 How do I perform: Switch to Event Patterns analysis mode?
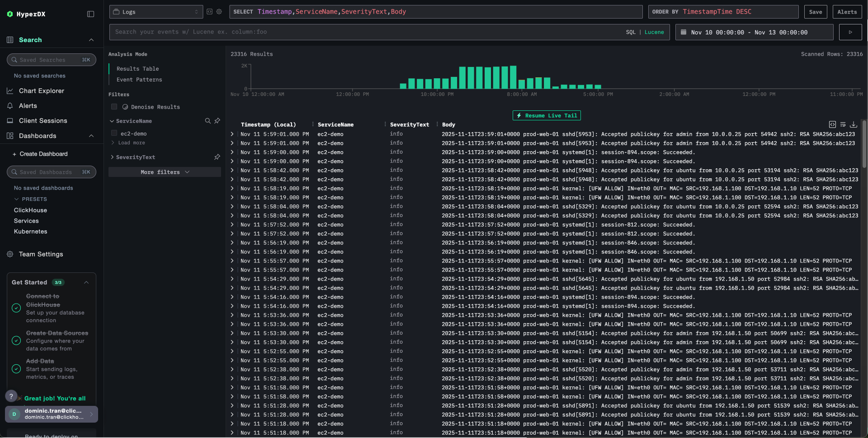(139, 80)
